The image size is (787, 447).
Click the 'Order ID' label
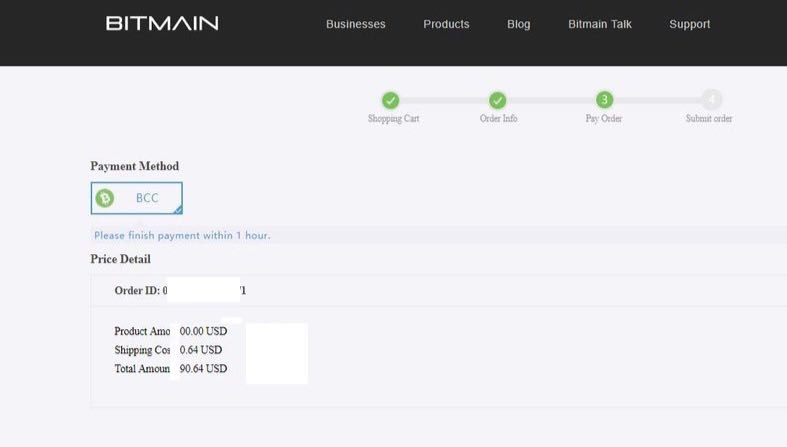click(137, 290)
